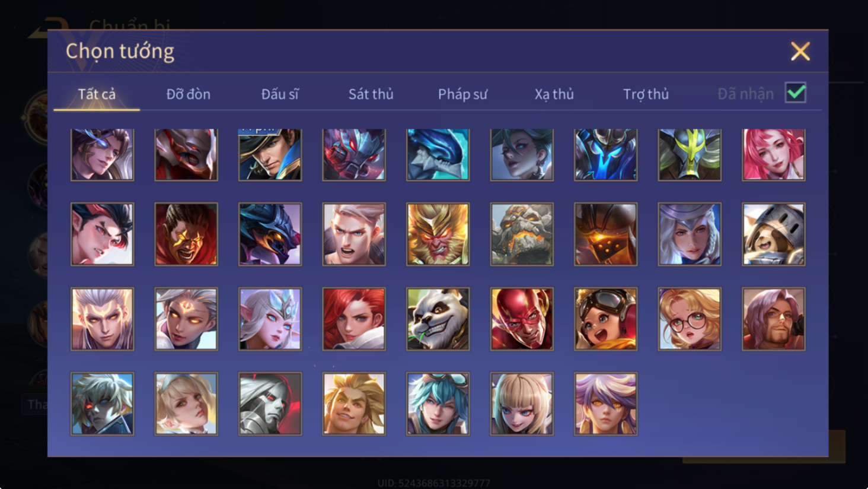The image size is (868, 489).
Task: Pick the bear wearing knight helmet
Action: tap(774, 234)
